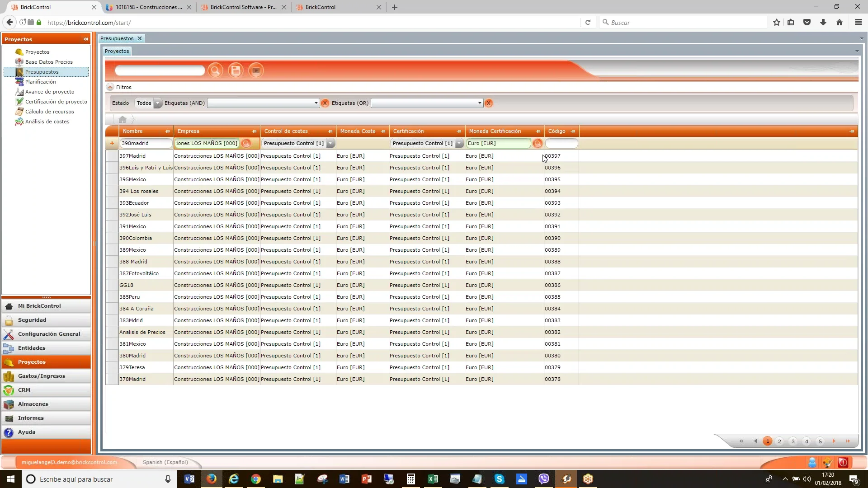Open the Estado Todos dropdown
Viewport: 868px width, 488px height.
157,103
